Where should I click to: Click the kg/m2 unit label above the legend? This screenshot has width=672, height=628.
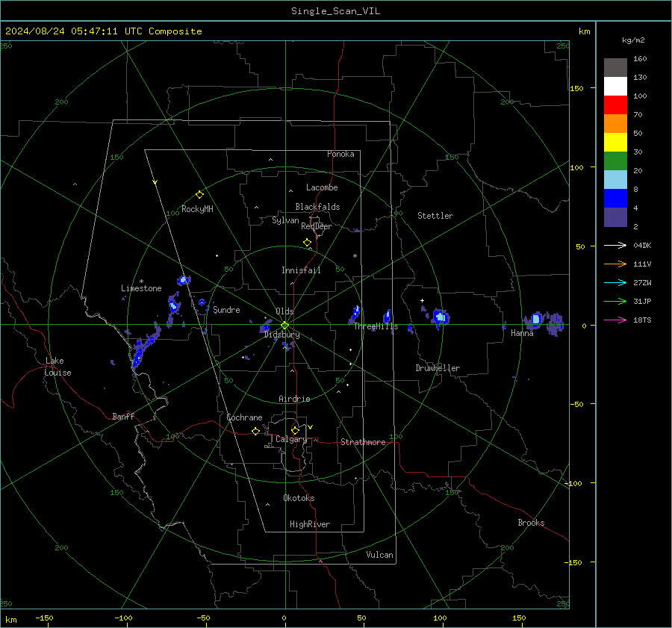click(633, 40)
